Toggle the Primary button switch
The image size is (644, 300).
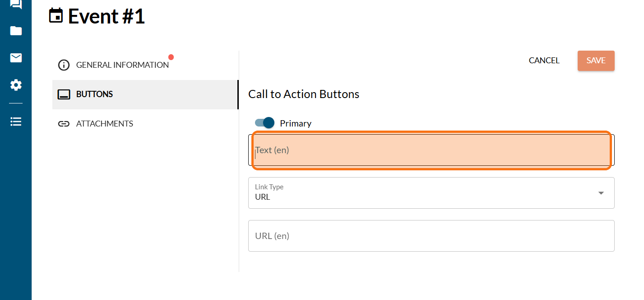(x=265, y=123)
